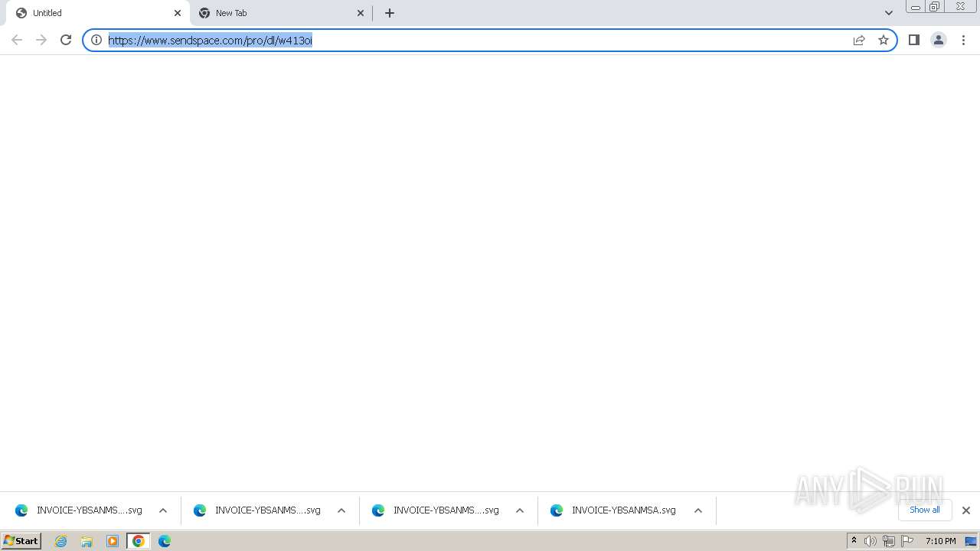Show hidden system tray icons

pyautogui.click(x=854, y=541)
